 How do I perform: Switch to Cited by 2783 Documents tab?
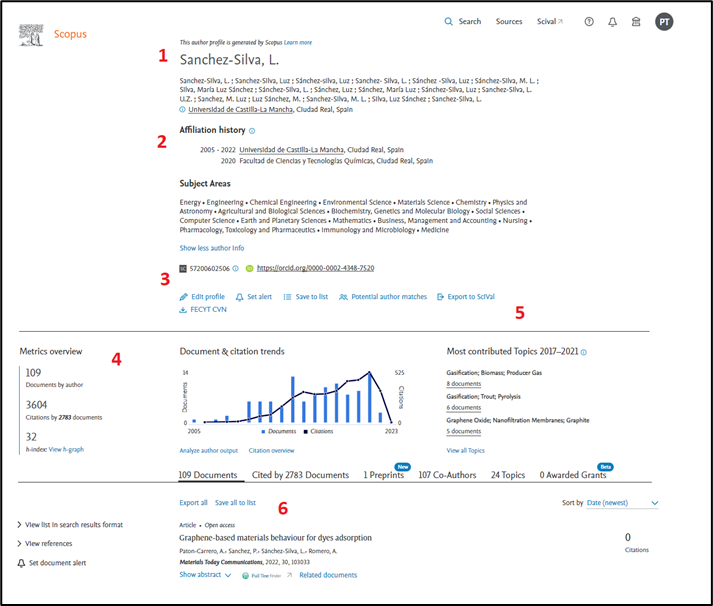tap(300, 475)
